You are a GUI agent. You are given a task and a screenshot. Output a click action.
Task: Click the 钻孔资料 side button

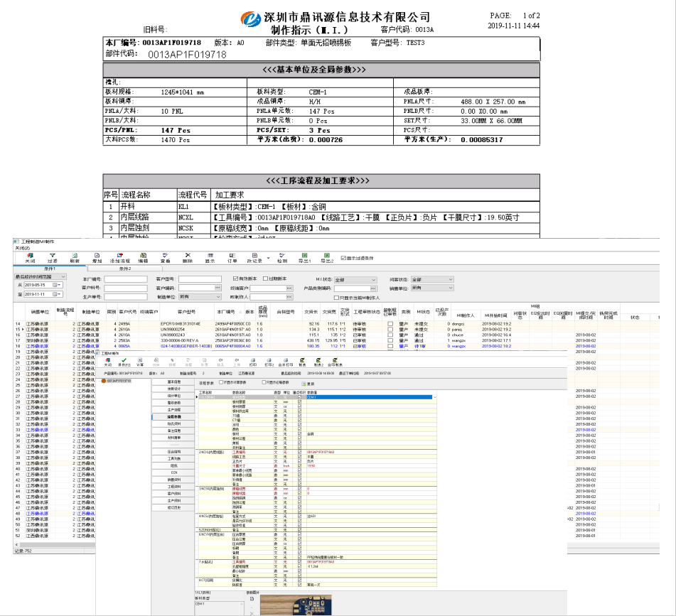click(x=174, y=424)
